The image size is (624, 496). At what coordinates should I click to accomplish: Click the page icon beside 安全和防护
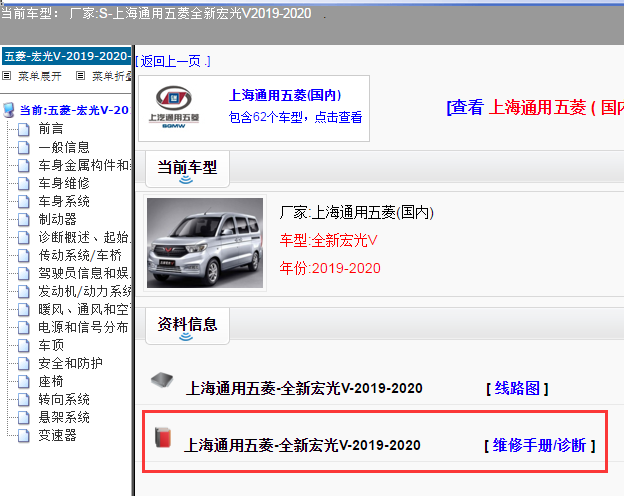23,364
